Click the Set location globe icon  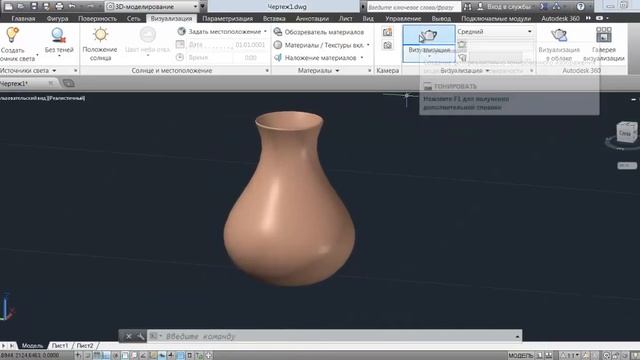[x=182, y=31]
